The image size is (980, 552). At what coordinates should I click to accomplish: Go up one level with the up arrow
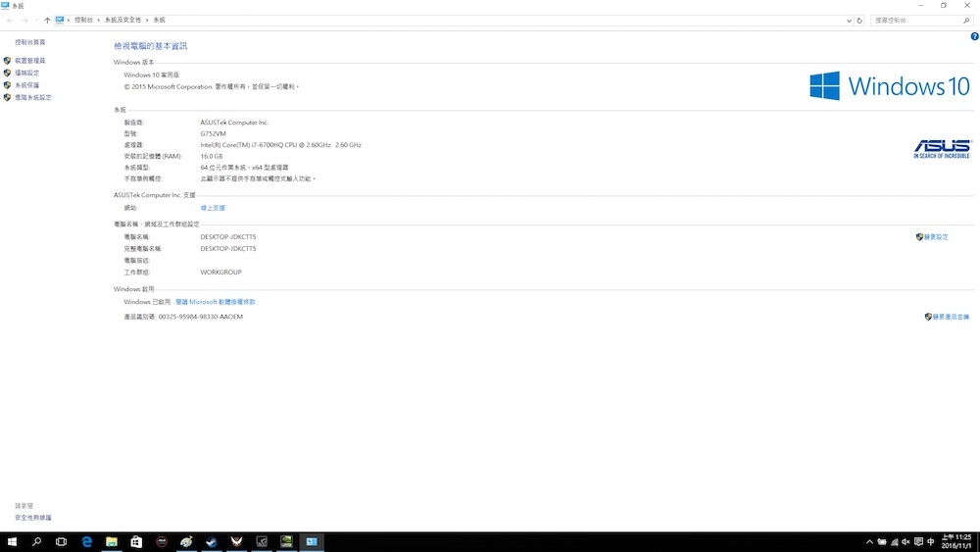47,20
